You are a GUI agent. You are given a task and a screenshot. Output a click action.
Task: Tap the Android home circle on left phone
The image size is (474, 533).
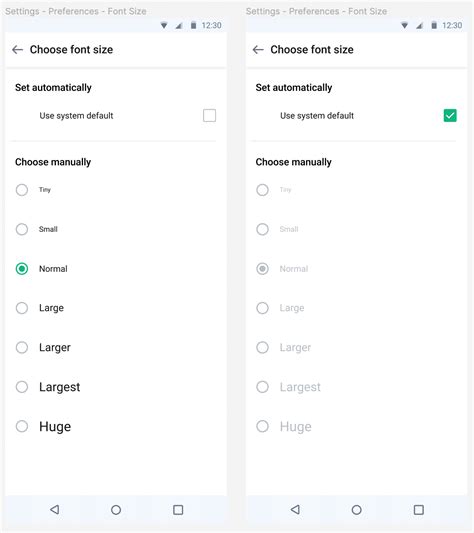coord(116,510)
